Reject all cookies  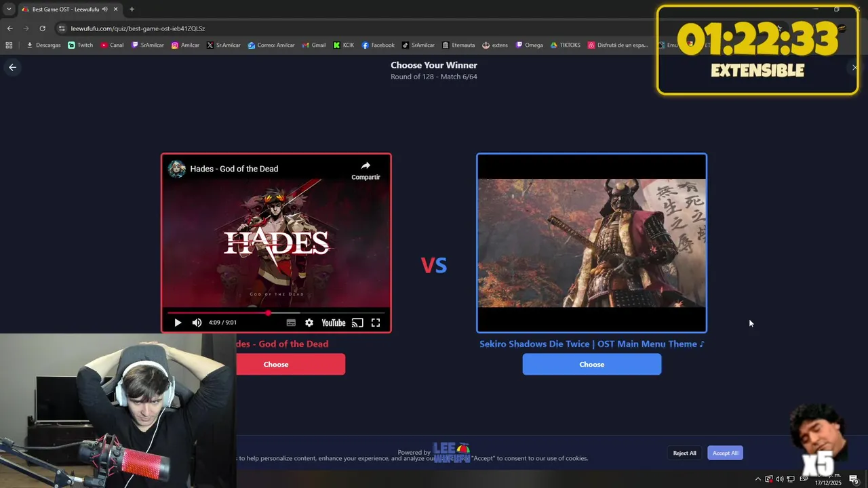[x=684, y=453]
